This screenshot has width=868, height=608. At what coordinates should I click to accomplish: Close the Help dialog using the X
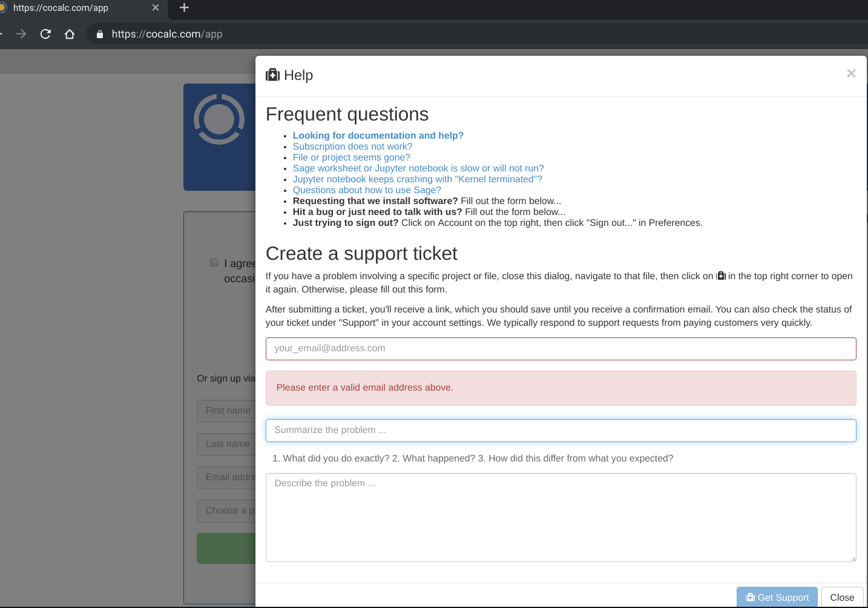(851, 73)
